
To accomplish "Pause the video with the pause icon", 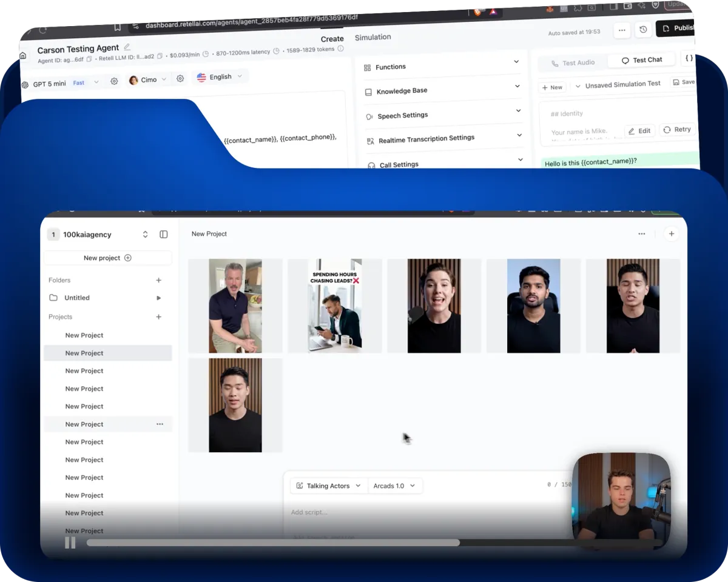I will [x=70, y=543].
